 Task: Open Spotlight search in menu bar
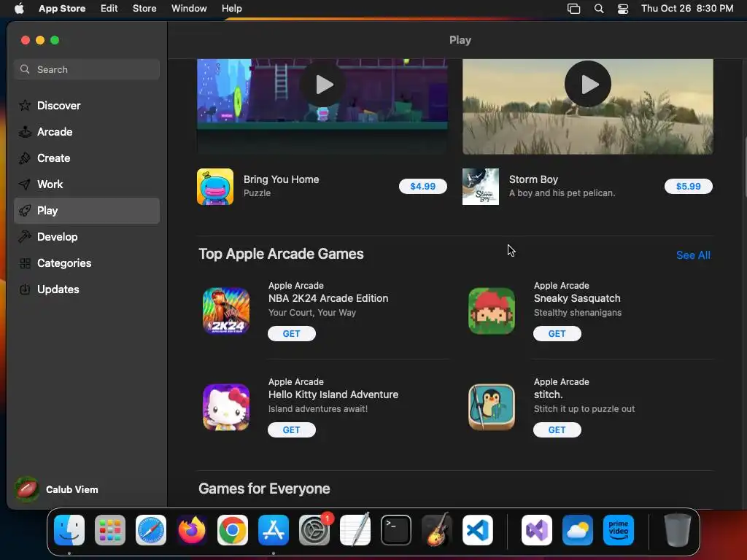(599, 9)
